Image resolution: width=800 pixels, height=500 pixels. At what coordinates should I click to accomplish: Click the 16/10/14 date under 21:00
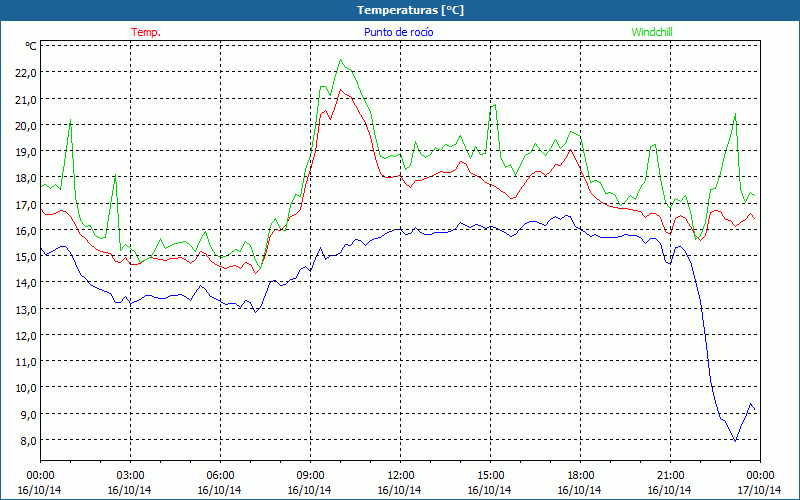tap(670, 490)
